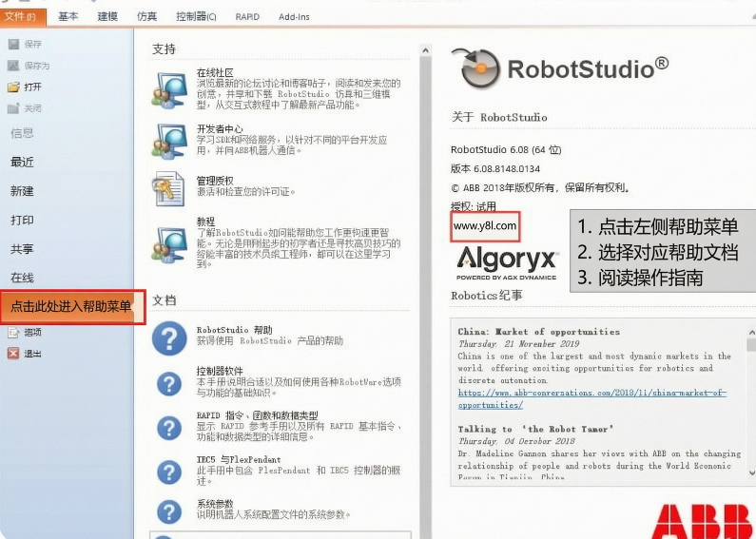The width and height of the screenshot is (756, 539).
Task: Click the 版本 6.08.8148.0134 text
Action: pos(495,169)
